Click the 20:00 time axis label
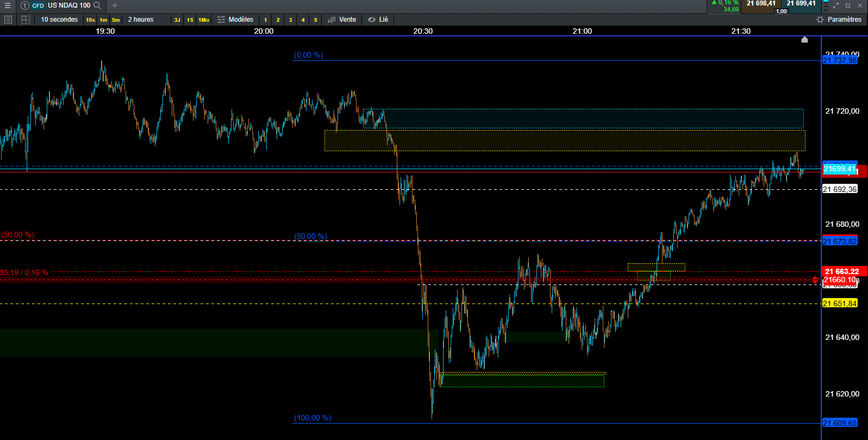The width and height of the screenshot is (868, 440). tap(264, 31)
